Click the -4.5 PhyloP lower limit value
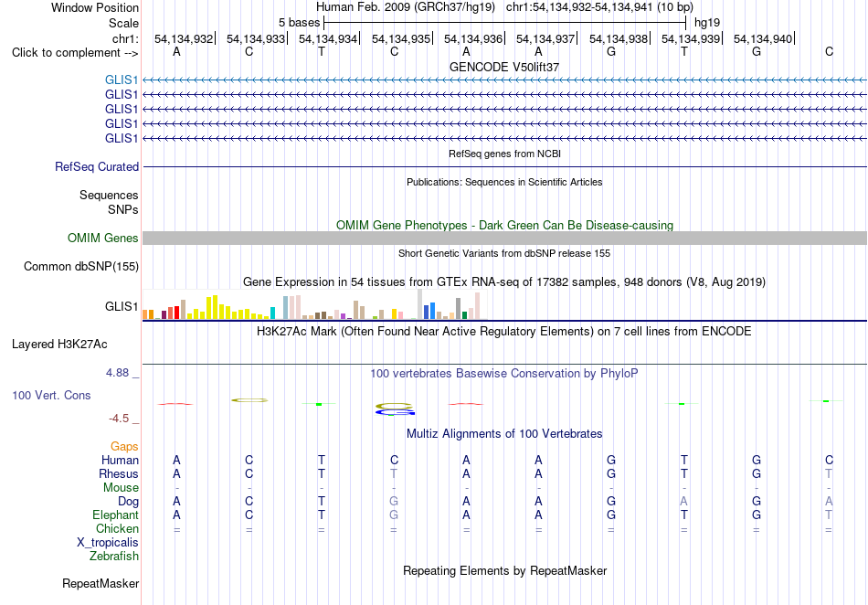The width and height of the screenshot is (868, 605). tap(119, 419)
